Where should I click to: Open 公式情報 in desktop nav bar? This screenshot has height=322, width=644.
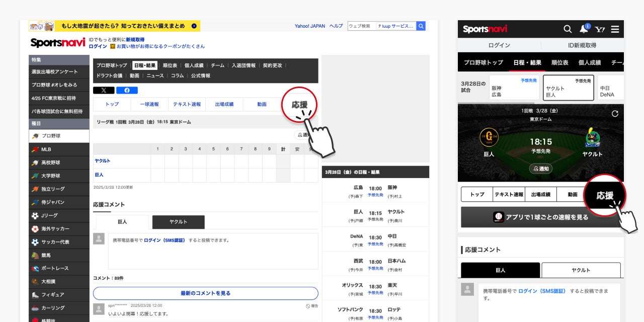click(200, 75)
